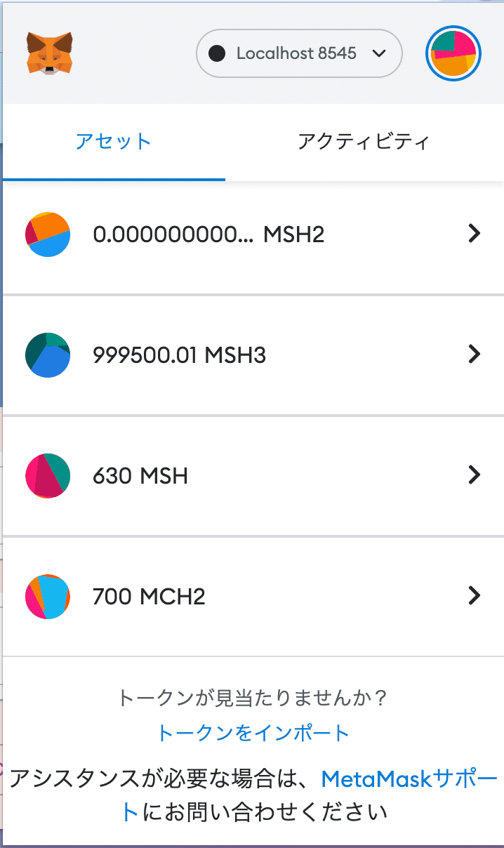This screenshot has height=848, width=504.
Task: Select the 700 MCH2 balance row
Action: [253, 597]
